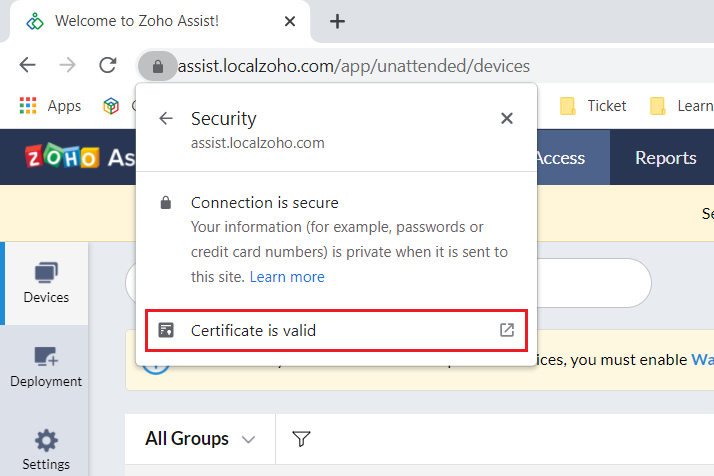Image resolution: width=714 pixels, height=476 pixels.
Task: Click the colorful cube bookmark icon
Action: [x=111, y=106]
